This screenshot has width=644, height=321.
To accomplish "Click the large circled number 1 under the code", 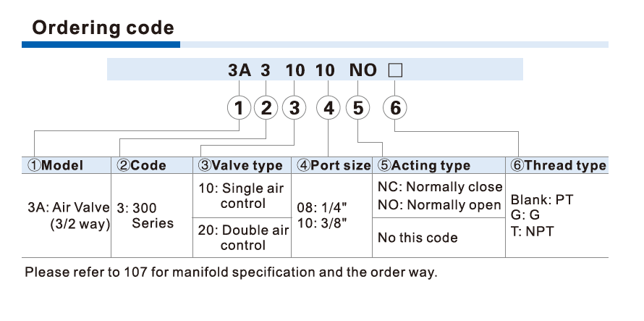I will tap(238, 109).
